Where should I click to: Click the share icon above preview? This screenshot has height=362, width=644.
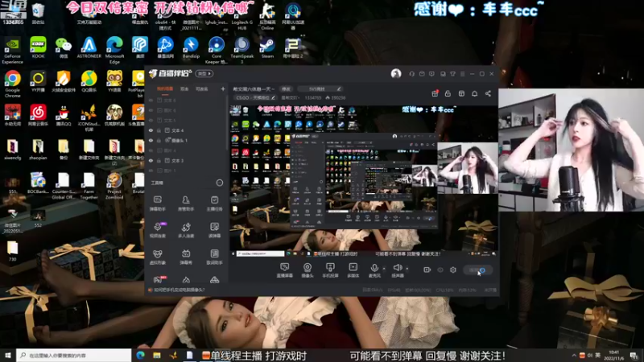488,93
